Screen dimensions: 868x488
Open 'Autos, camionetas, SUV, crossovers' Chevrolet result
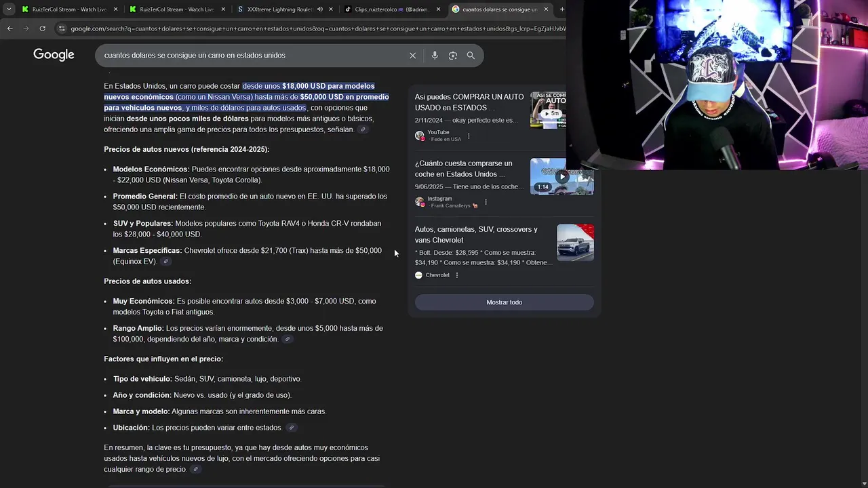[476, 235]
